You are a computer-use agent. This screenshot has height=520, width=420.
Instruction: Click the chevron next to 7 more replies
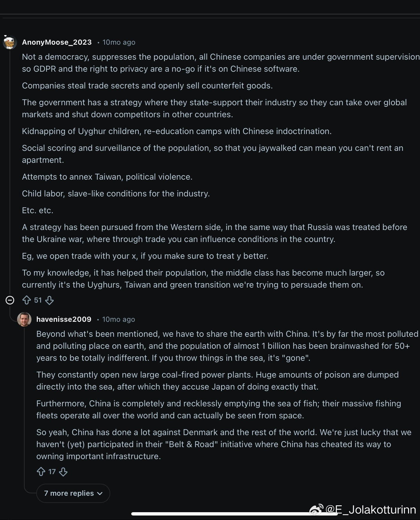(x=100, y=494)
